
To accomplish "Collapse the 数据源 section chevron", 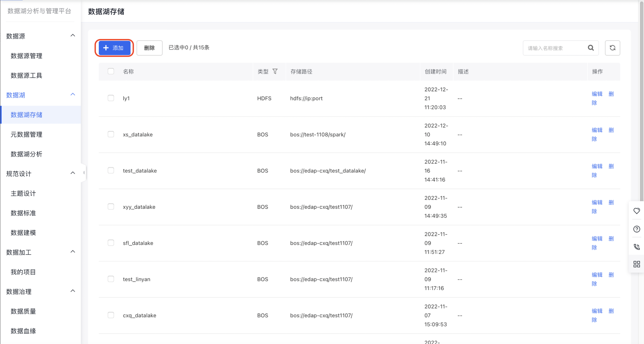I will (73, 35).
